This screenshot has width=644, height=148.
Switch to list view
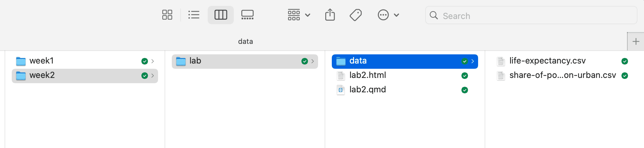point(194,15)
